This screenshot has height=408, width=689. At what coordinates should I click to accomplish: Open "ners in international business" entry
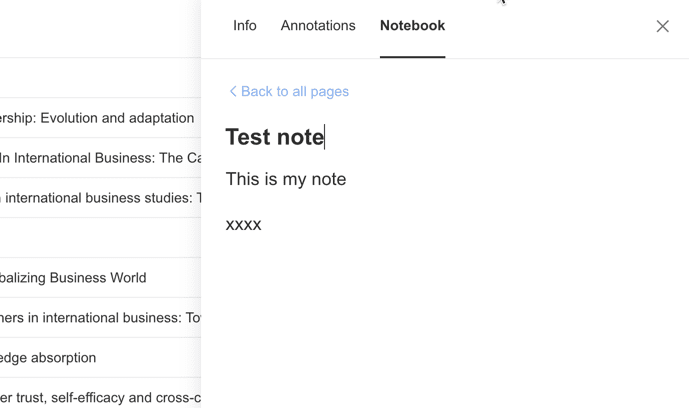tap(100, 318)
